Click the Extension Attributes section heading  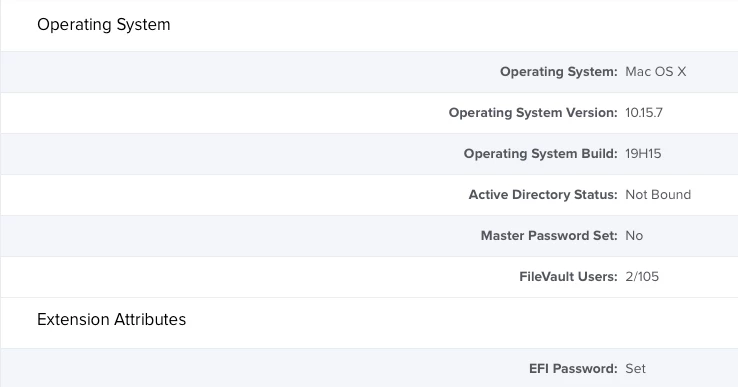click(112, 319)
